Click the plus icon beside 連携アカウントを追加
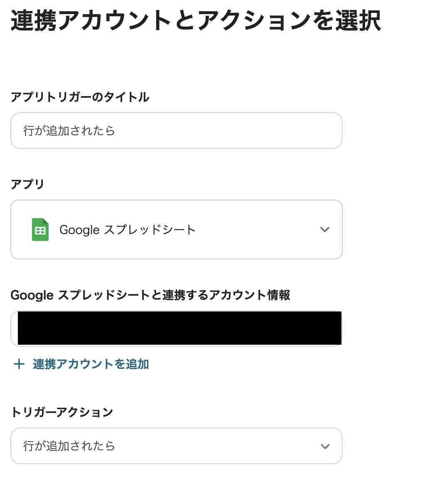Screen dimensions: 432x504 tap(19, 365)
